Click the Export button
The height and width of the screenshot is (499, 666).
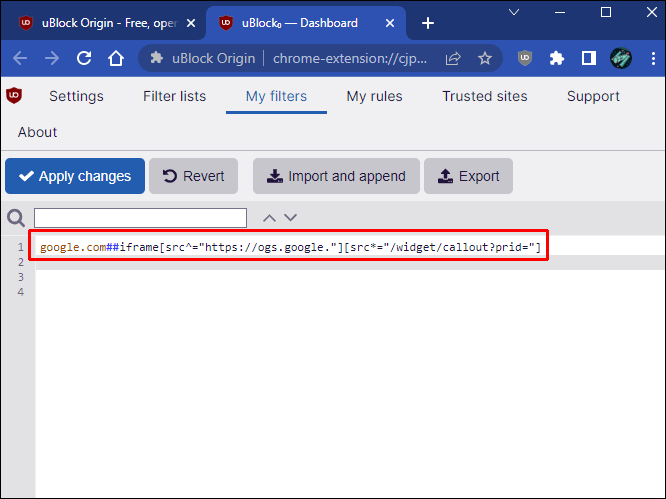pos(468,176)
